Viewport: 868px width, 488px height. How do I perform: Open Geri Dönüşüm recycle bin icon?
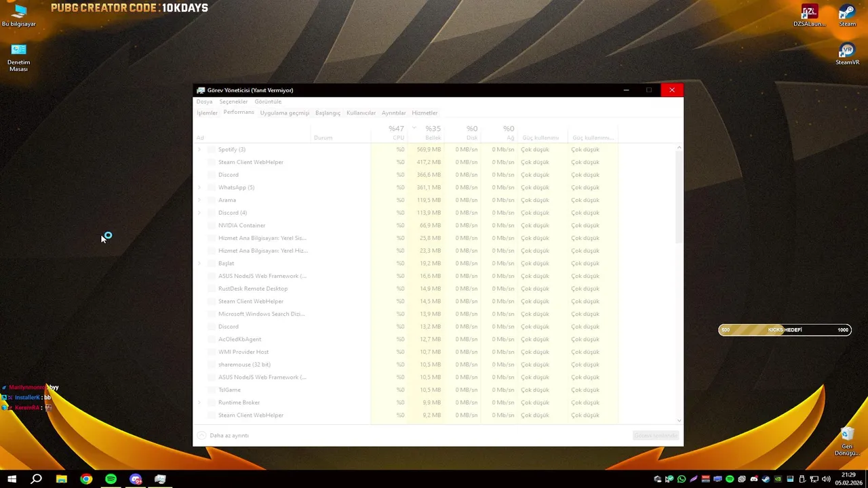pyautogui.click(x=847, y=441)
